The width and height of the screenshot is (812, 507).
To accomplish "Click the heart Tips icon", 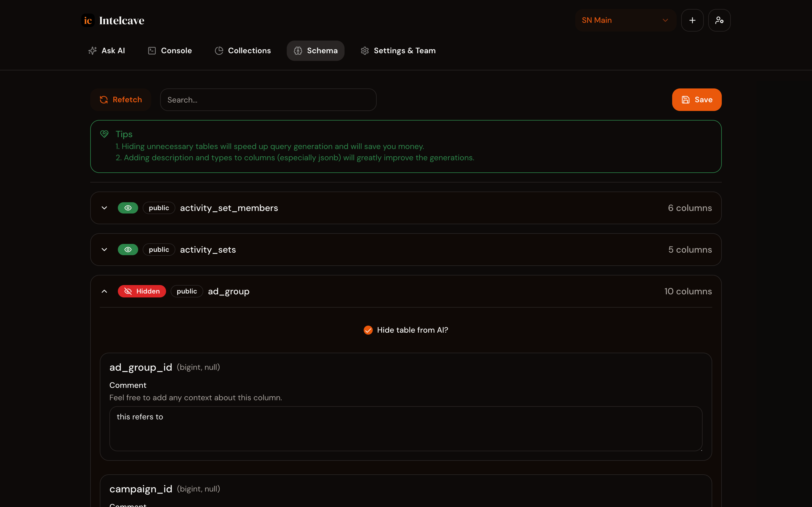I will [x=104, y=134].
